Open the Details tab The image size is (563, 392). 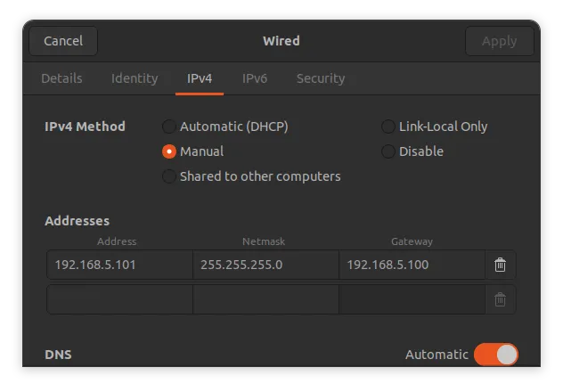click(x=61, y=78)
